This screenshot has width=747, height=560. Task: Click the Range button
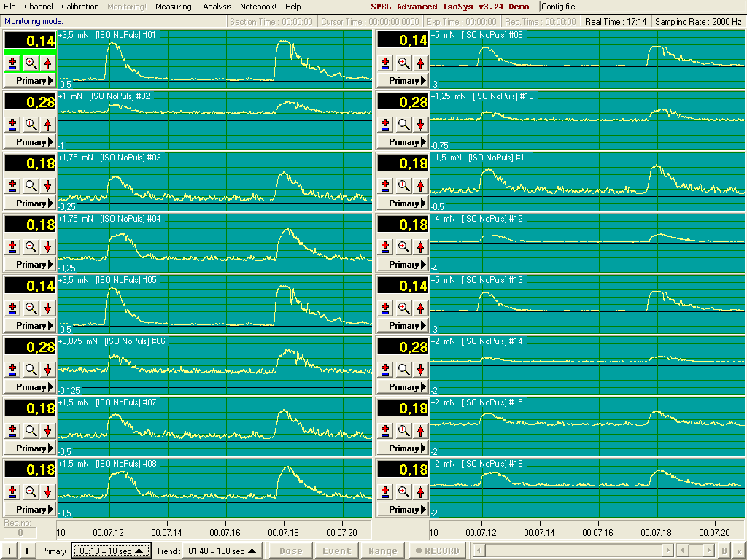(383, 551)
